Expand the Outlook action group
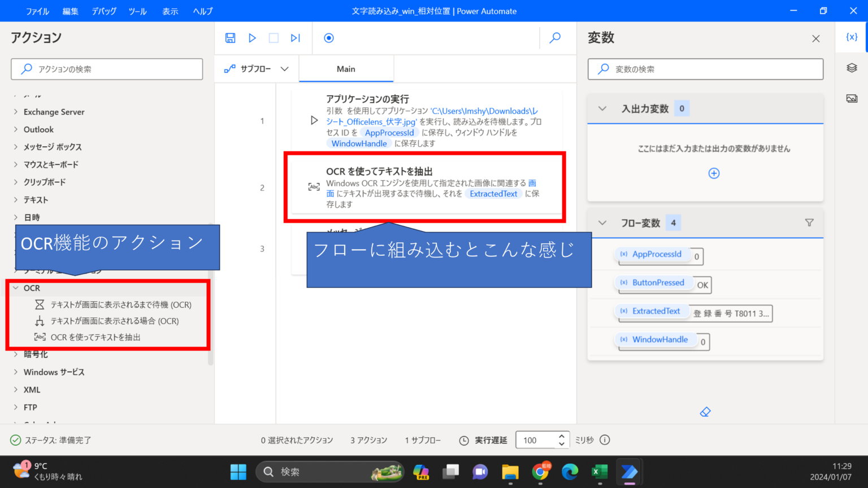This screenshot has height=488, width=868. tap(16, 129)
